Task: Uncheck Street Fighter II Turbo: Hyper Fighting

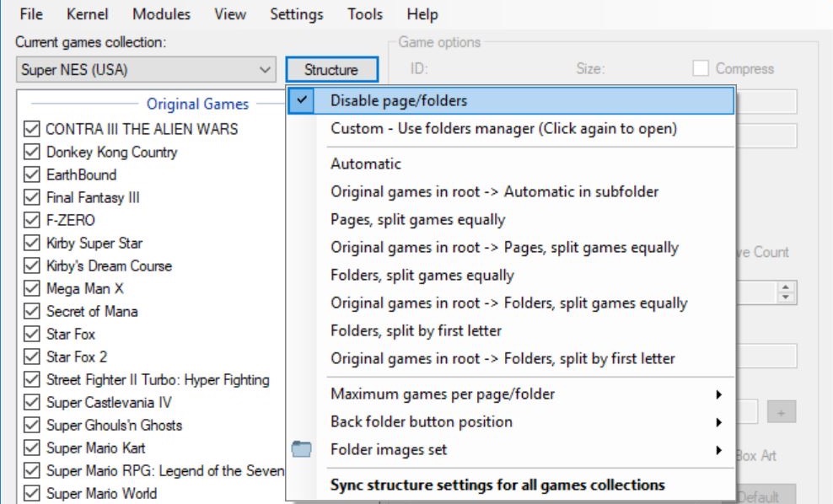Action: click(x=32, y=380)
